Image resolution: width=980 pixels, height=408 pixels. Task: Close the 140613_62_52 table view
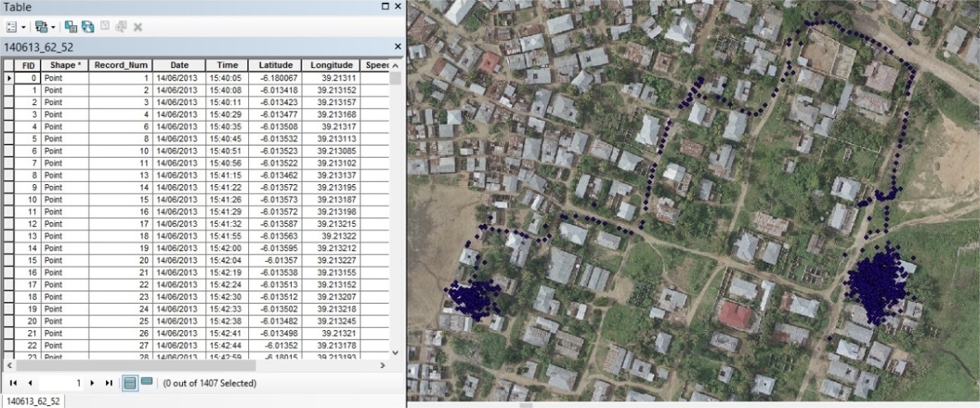[x=398, y=47]
